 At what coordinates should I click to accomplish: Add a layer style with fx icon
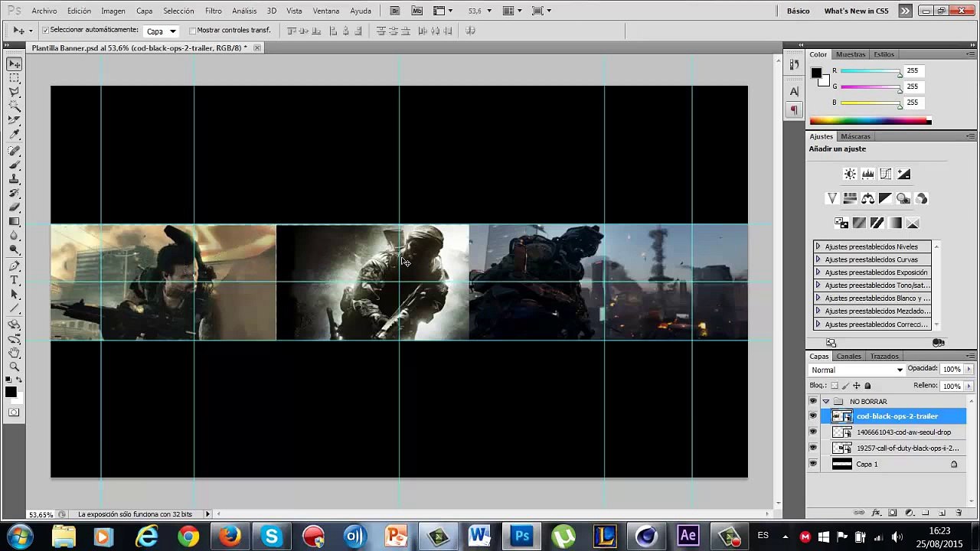pos(877,513)
